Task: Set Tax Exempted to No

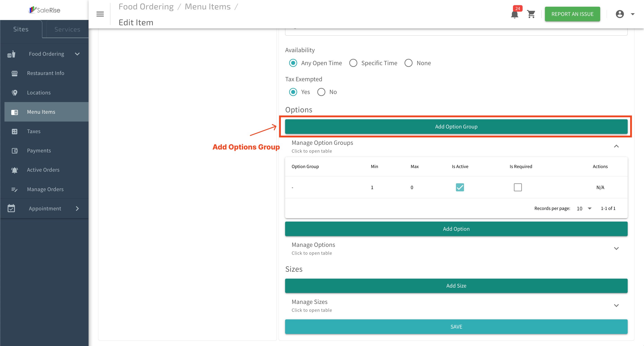Action: (321, 92)
